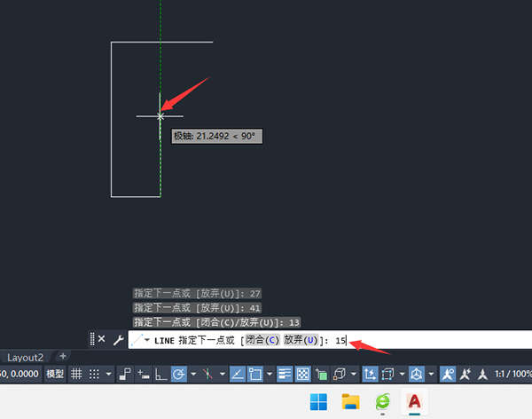This screenshot has width=532, height=419.
Task: Click AutoCAD icon on taskbar
Action: point(415,401)
